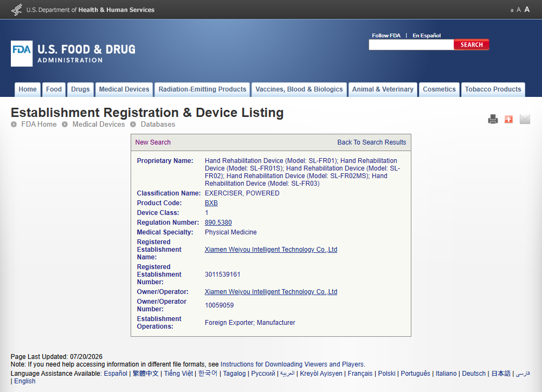Select the Tiếng Việt language link
The width and height of the screenshot is (542, 392).
click(x=178, y=374)
